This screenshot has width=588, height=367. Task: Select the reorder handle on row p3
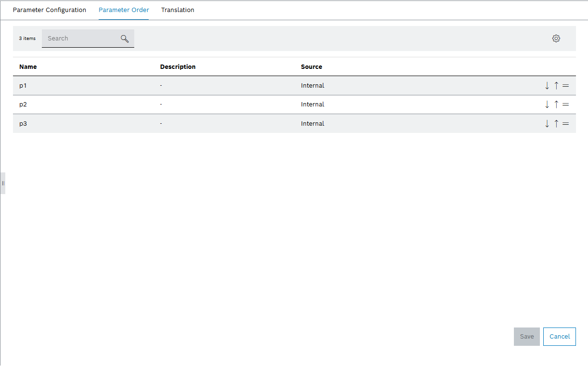[565, 123]
